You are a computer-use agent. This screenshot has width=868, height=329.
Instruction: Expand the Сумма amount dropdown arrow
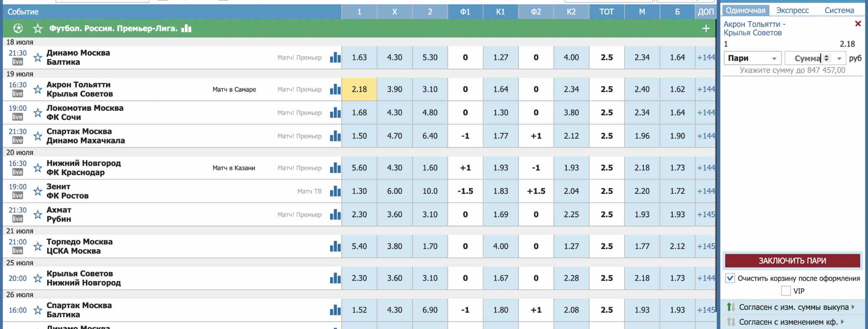[x=839, y=58]
